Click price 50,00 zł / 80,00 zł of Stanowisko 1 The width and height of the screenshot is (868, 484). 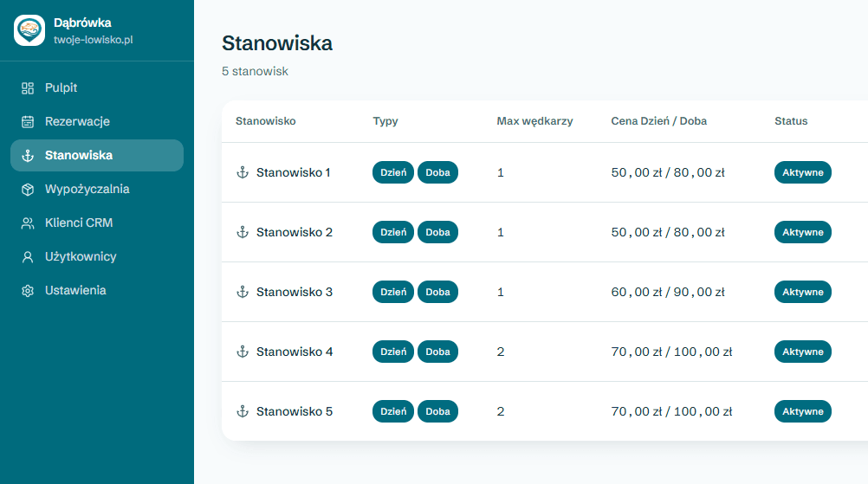tap(668, 172)
